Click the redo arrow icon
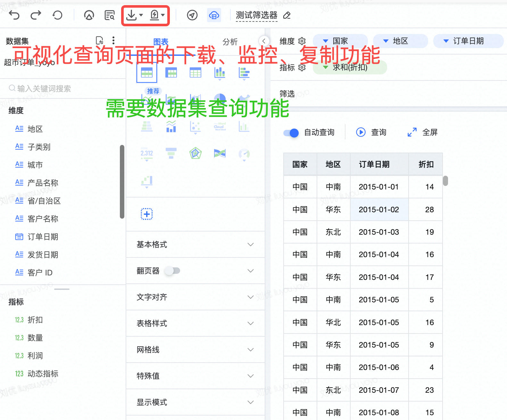The height and width of the screenshot is (420, 507). point(36,15)
